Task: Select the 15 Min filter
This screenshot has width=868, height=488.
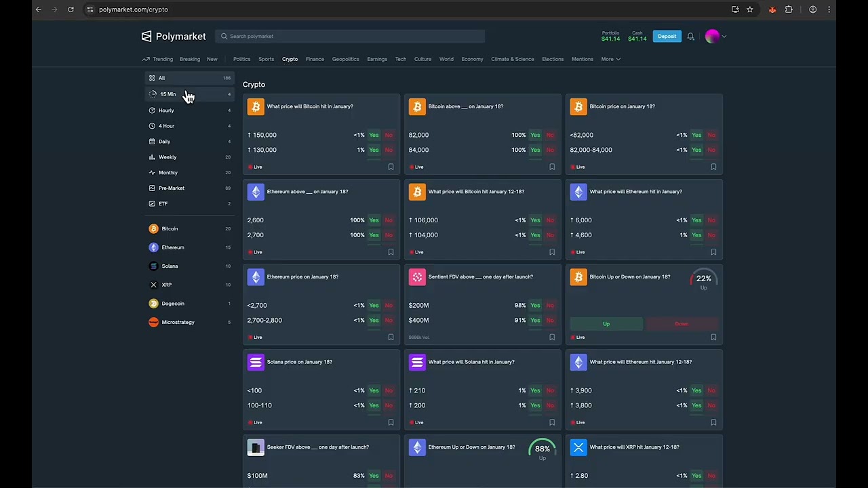Action: [190, 94]
